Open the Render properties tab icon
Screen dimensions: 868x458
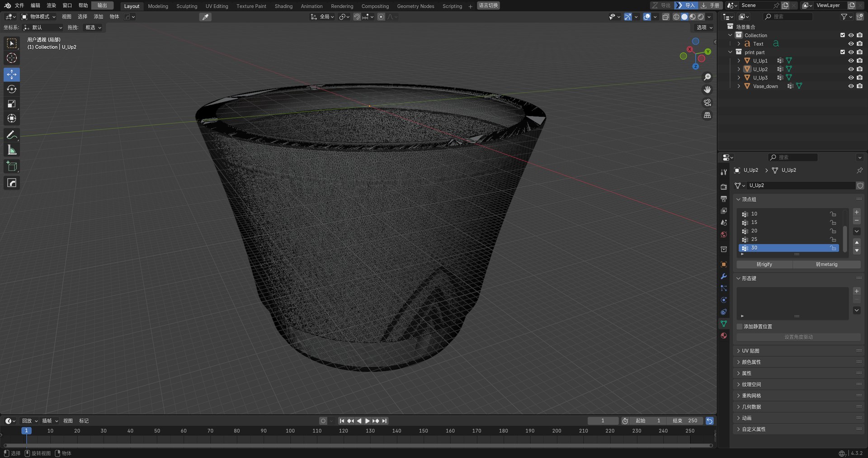coord(724,187)
